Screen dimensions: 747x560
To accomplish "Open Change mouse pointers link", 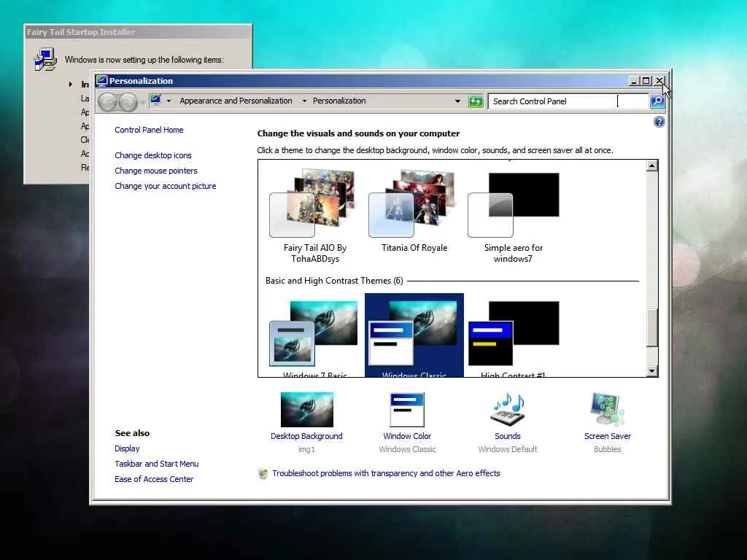I will tap(156, 171).
